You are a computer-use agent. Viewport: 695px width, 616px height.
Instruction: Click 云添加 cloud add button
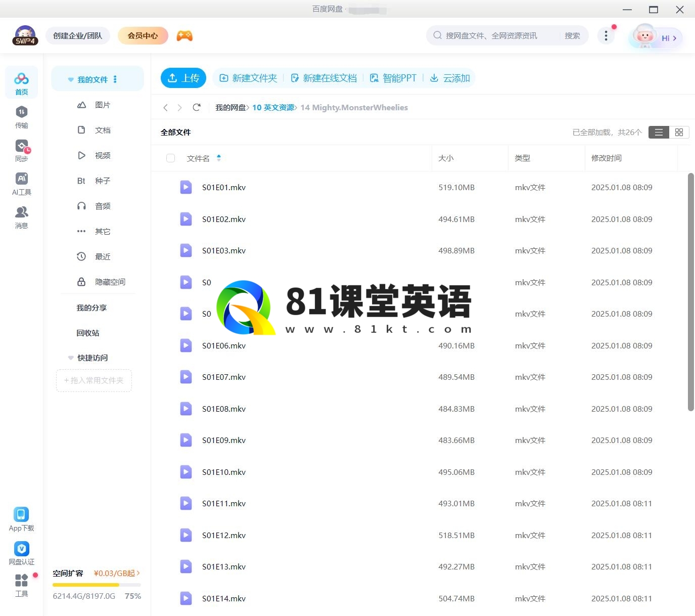[450, 78]
